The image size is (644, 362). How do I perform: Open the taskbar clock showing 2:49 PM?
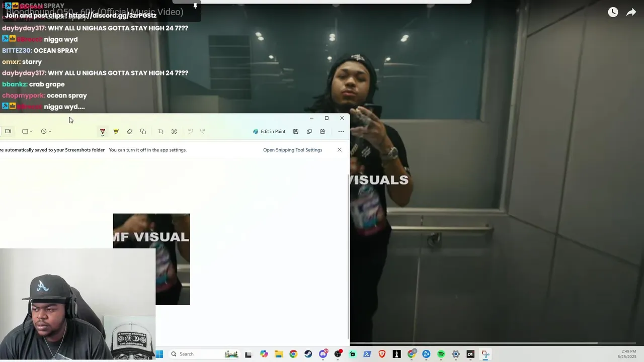tap(628, 353)
